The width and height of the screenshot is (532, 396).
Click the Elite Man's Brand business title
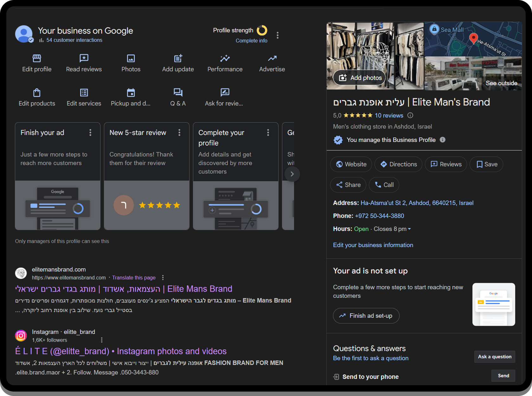coord(411,102)
